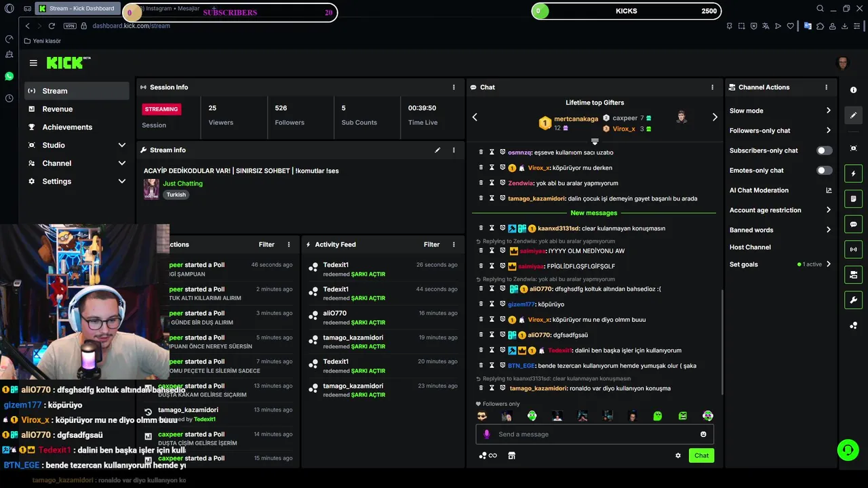Reload the browser page
This screenshot has width=868, height=488.
52,26
